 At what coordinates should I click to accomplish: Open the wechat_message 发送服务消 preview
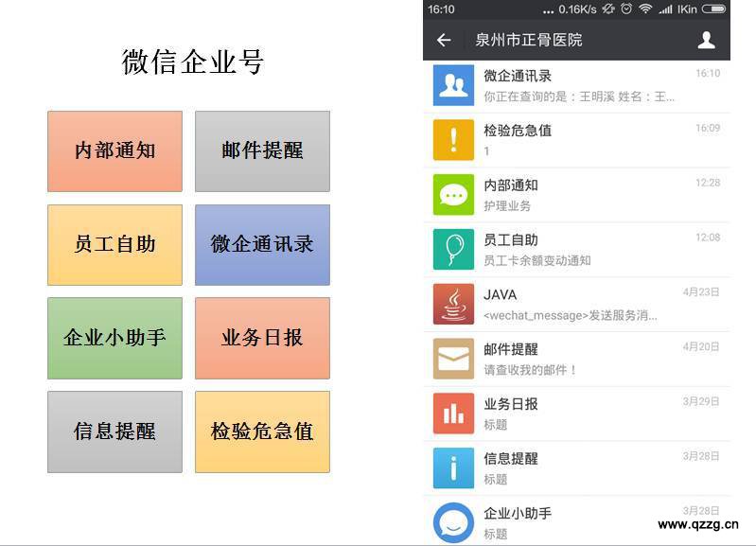[570, 315]
